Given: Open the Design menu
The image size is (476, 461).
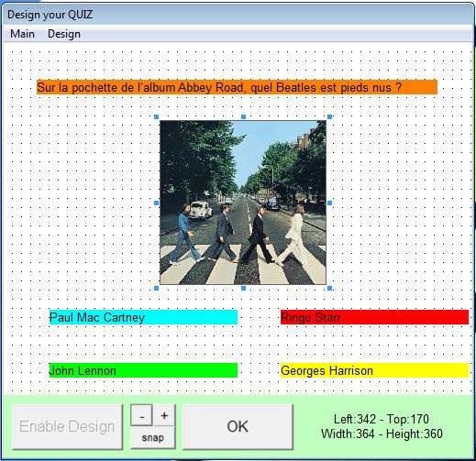Looking at the screenshot, I should (x=64, y=34).
